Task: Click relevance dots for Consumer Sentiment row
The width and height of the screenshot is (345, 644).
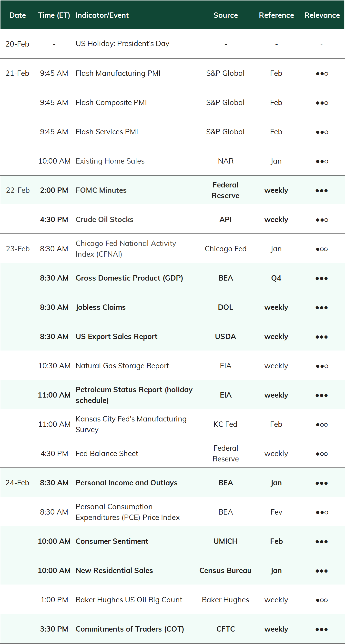Action: [x=322, y=541]
